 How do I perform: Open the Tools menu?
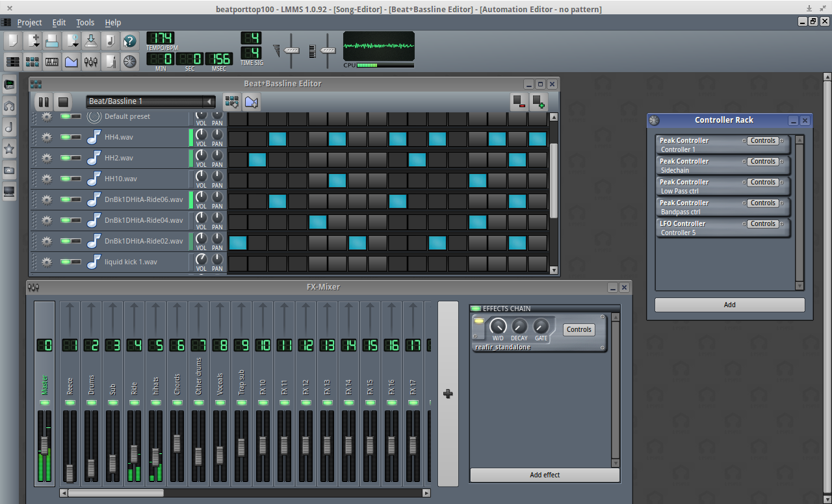pos(85,23)
